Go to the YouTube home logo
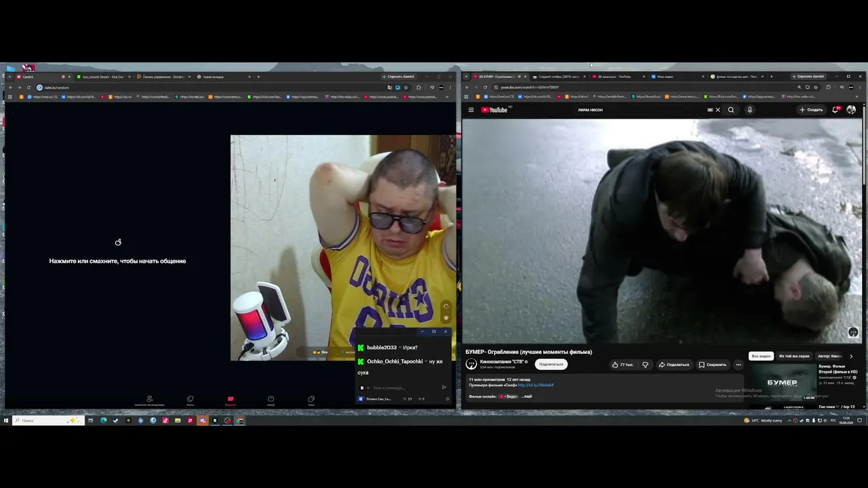The width and height of the screenshot is (868, 488). coord(496,110)
